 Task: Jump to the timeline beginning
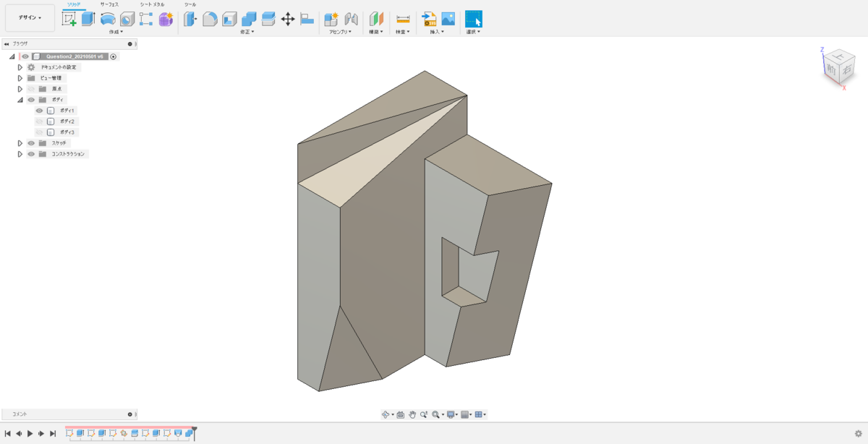7,433
